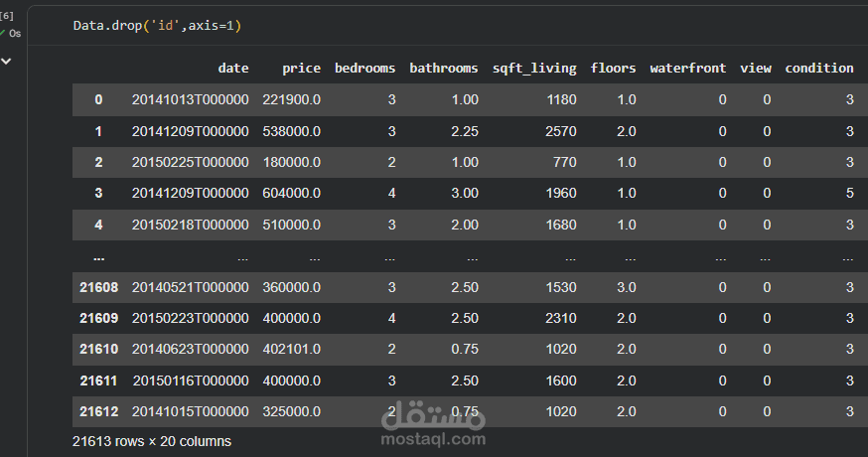This screenshot has height=457, width=868.
Task: Click date value 20150218T000000
Action: tap(190, 225)
